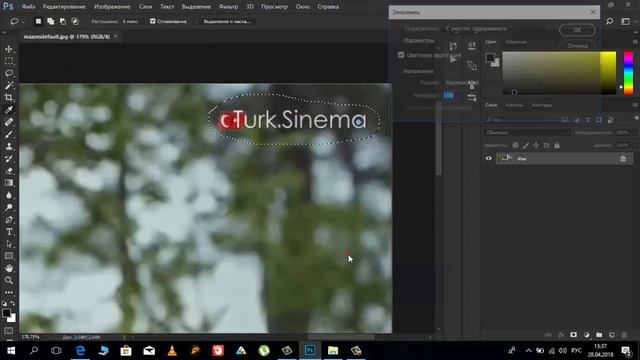Select the Brush tool
This screenshot has height=360, width=640.
click(x=9, y=134)
